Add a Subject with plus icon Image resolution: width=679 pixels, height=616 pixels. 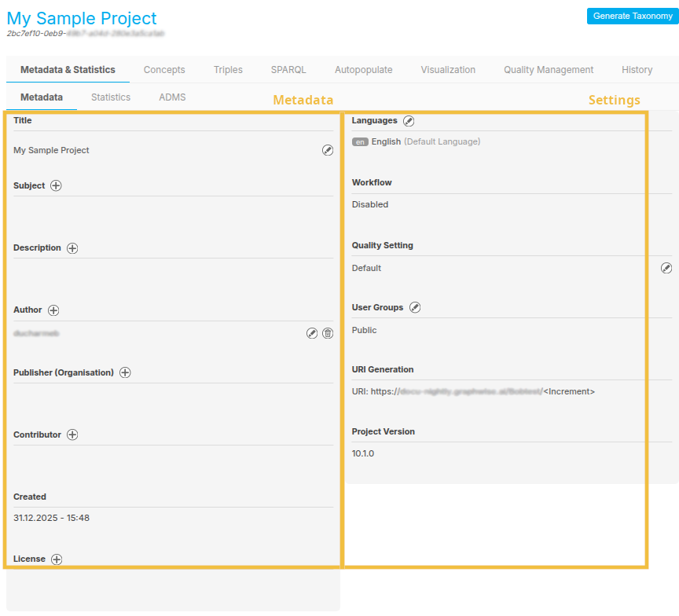coord(56,186)
